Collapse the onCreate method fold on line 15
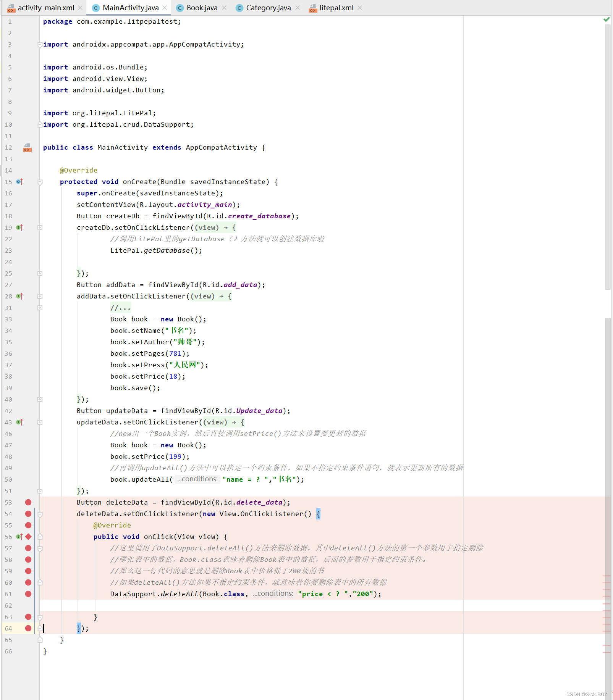 [40, 182]
